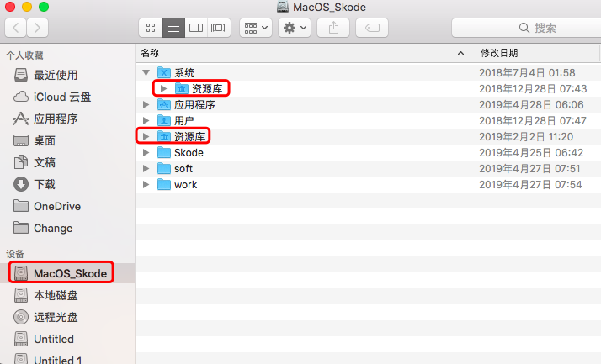Select the Skode folder icon
Image resolution: width=601 pixels, height=364 pixels.
[x=164, y=152]
